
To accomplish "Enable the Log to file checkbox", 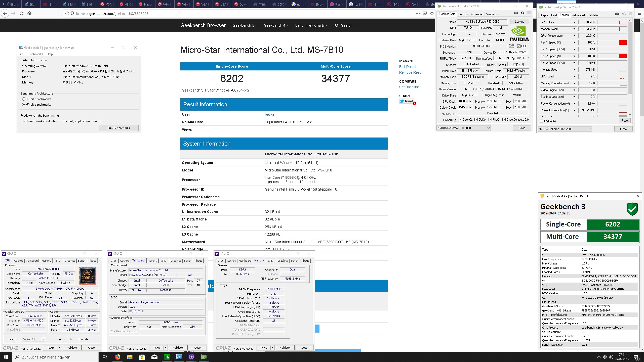I will pos(542,121).
